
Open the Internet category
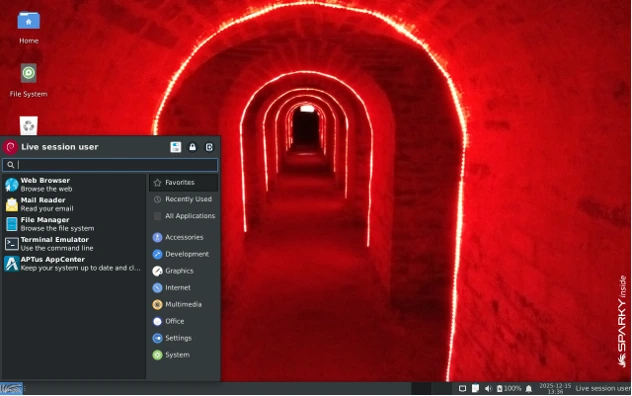coord(184,288)
